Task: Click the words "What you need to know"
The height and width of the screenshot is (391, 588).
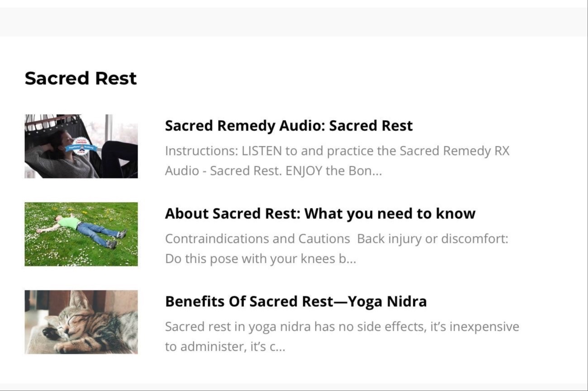Action: pyautogui.click(x=390, y=213)
